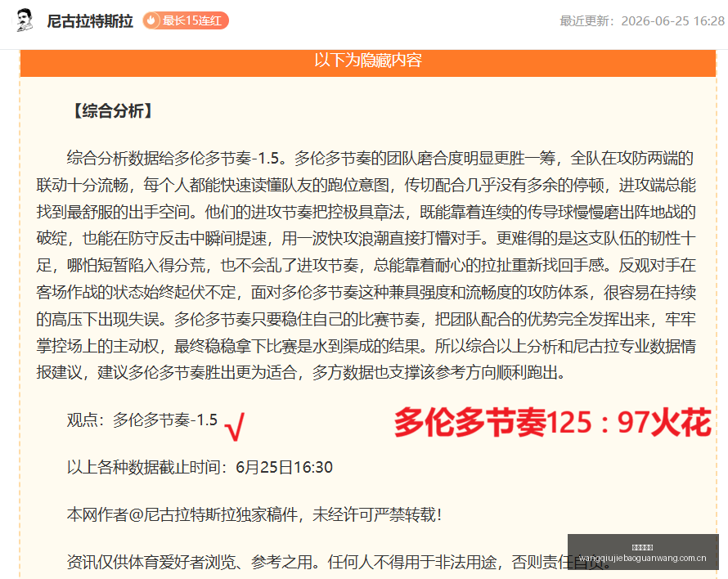Image resolution: width=728 pixels, height=579 pixels.
Task: Click the 最近更新 2026-06-25 16:28 timestamp
Action: pos(642,21)
